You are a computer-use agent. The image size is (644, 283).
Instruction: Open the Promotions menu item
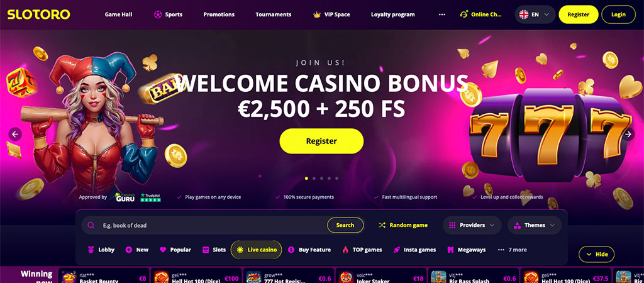(219, 14)
